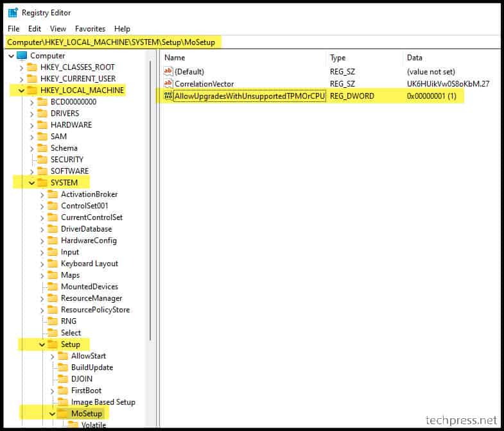The width and height of the screenshot is (504, 431).
Task: Click the DriverDatabase folder icon
Action: coord(53,229)
